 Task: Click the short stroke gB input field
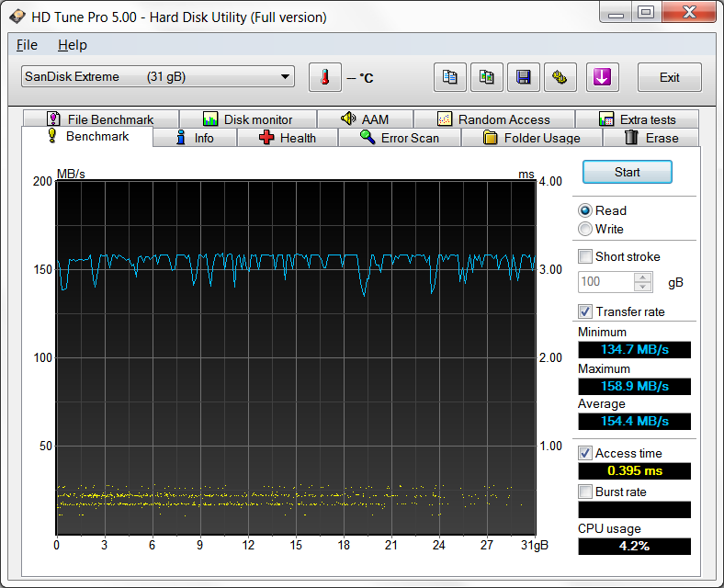[606, 282]
